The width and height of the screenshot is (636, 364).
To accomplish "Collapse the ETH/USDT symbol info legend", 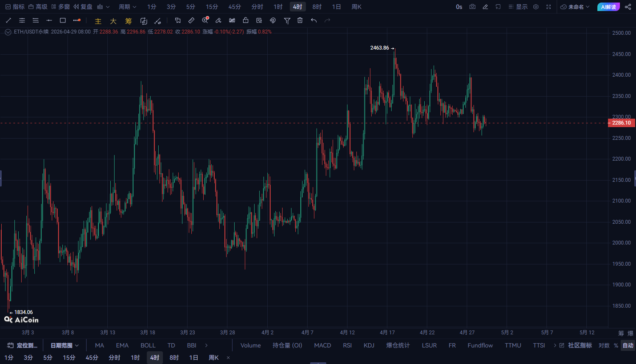I will tap(8, 32).
